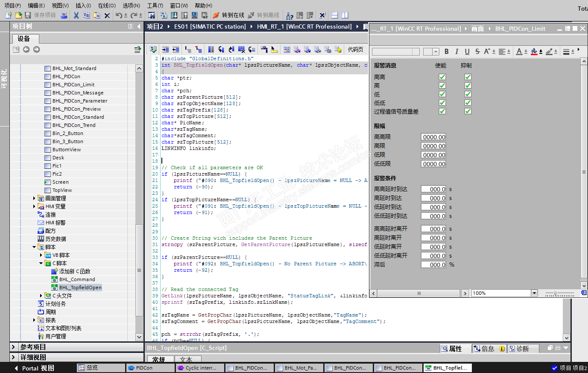Click the Go online (转到在线) button
Image resolution: width=588 pixels, height=373 pixels.
[x=228, y=15]
